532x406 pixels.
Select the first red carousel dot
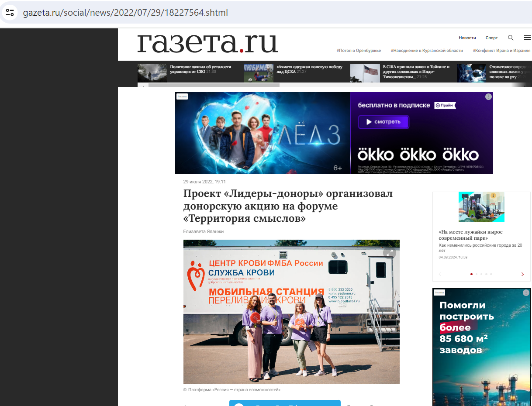point(471,274)
